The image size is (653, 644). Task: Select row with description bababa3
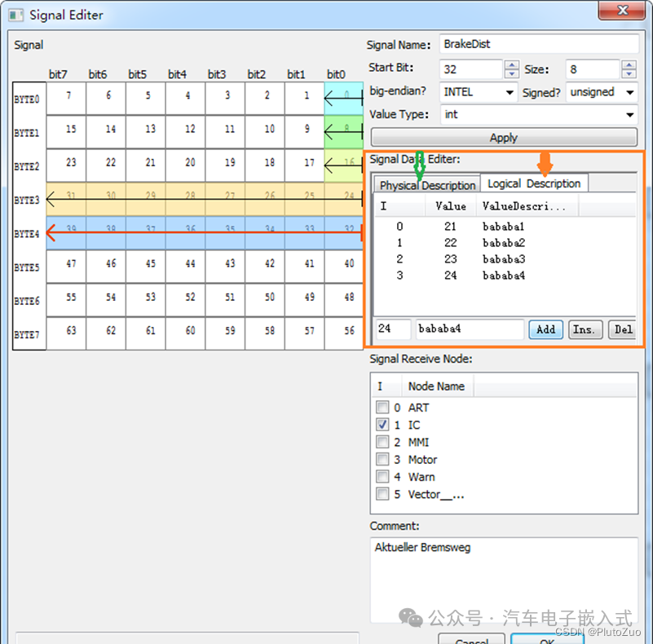click(504, 259)
